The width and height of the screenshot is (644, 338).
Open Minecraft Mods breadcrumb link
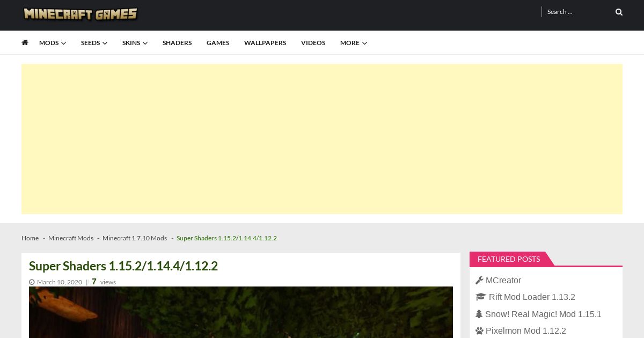click(x=71, y=238)
